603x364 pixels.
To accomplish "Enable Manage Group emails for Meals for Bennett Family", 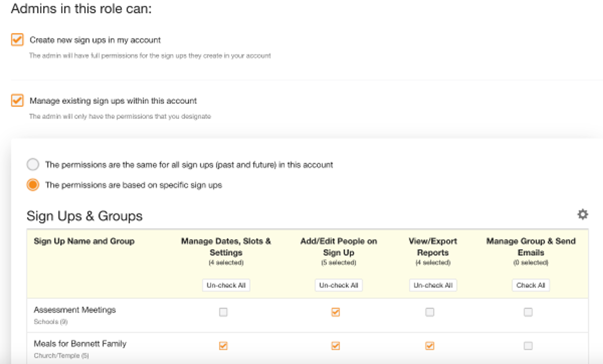I will (x=528, y=346).
